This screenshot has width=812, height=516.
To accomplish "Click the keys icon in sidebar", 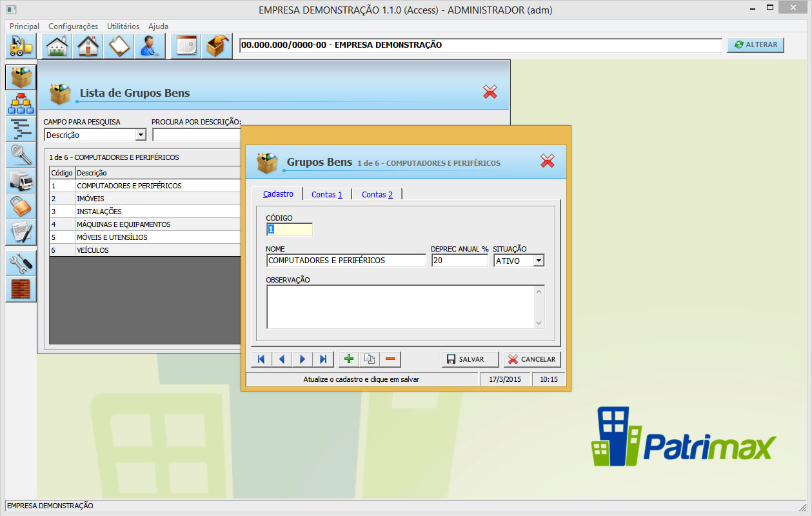I will click(x=21, y=155).
